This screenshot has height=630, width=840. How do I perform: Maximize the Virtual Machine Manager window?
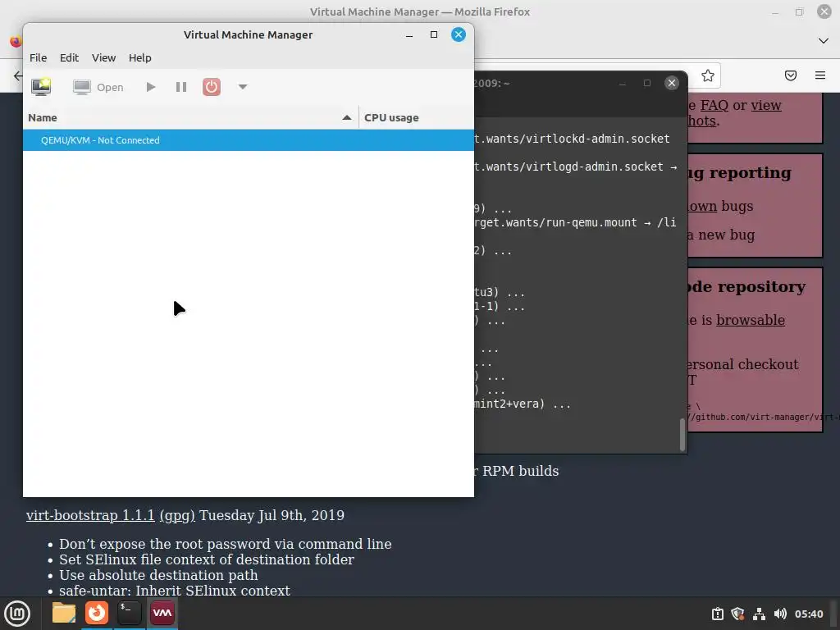click(x=434, y=34)
